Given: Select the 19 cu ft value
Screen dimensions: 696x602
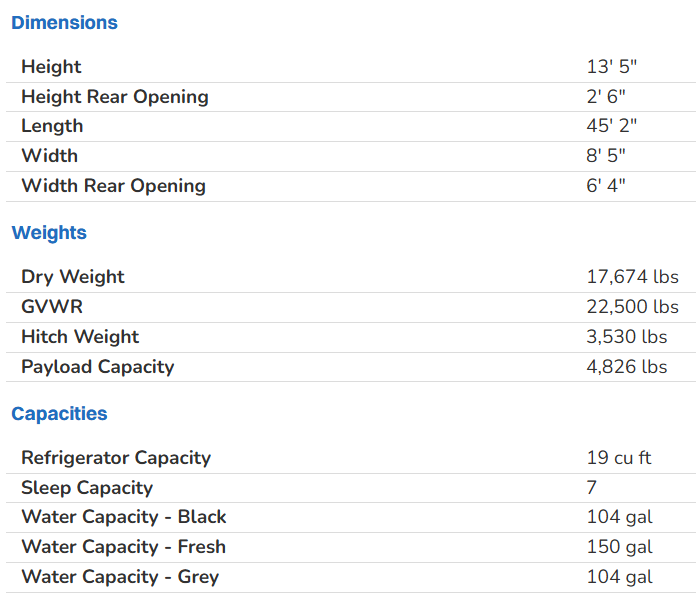Looking at the screenshot, I should pyautogui.click(x=619, y=457).
